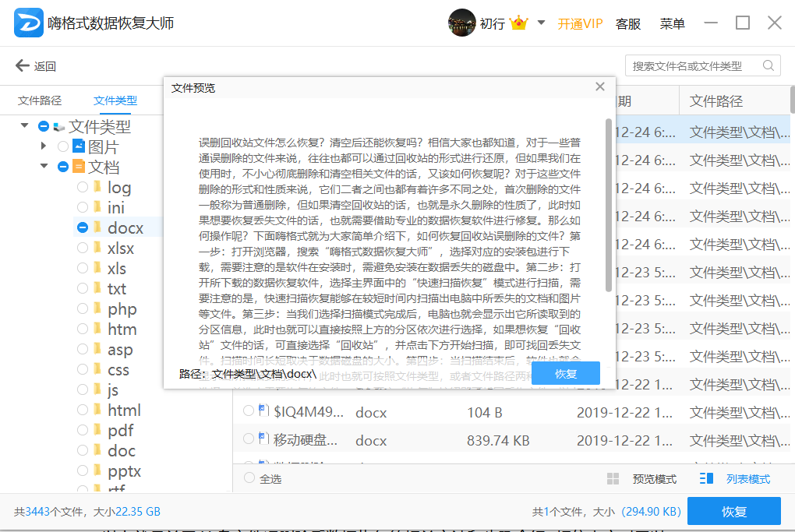The width and height of the screenshot is (795, 532).
Task: Expand the 图片 tree node
Action: [x=44, y=146]
